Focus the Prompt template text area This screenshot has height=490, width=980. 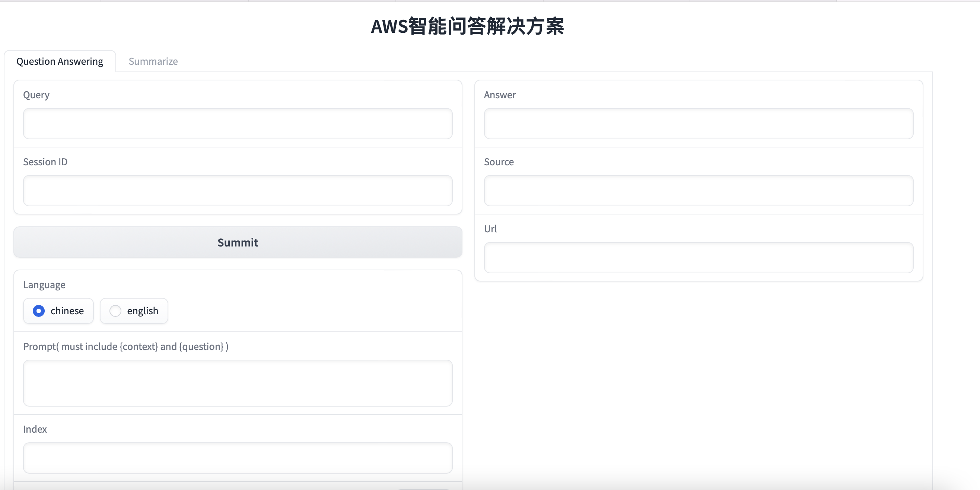[238, 383]
